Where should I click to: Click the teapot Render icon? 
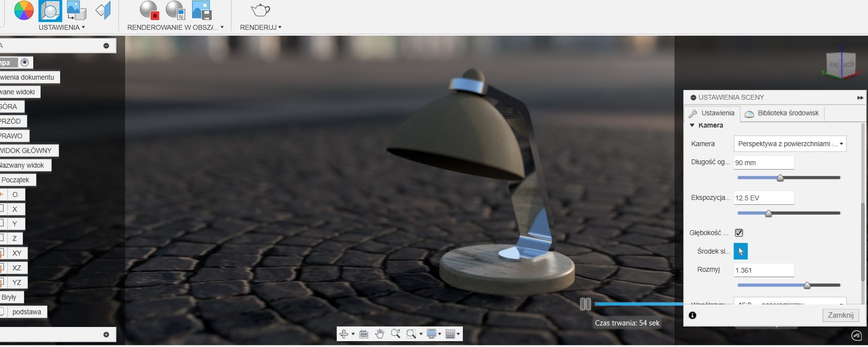[x=260, y=10]
